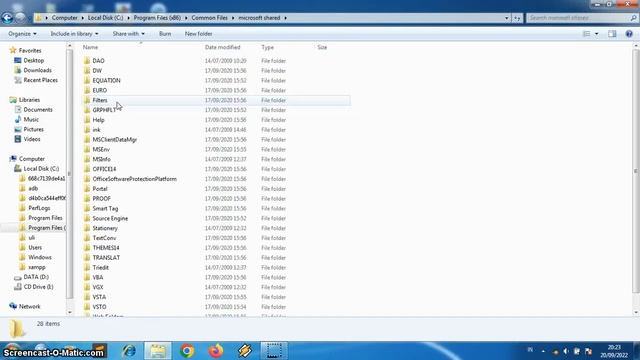Select the OFFICE14 folder icon

[87, 169]
